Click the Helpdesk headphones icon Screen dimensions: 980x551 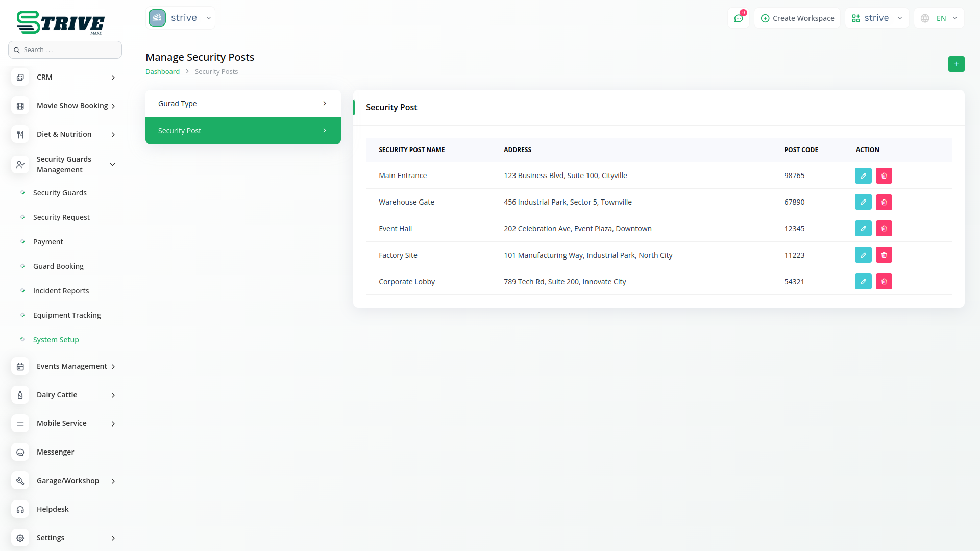20,509
